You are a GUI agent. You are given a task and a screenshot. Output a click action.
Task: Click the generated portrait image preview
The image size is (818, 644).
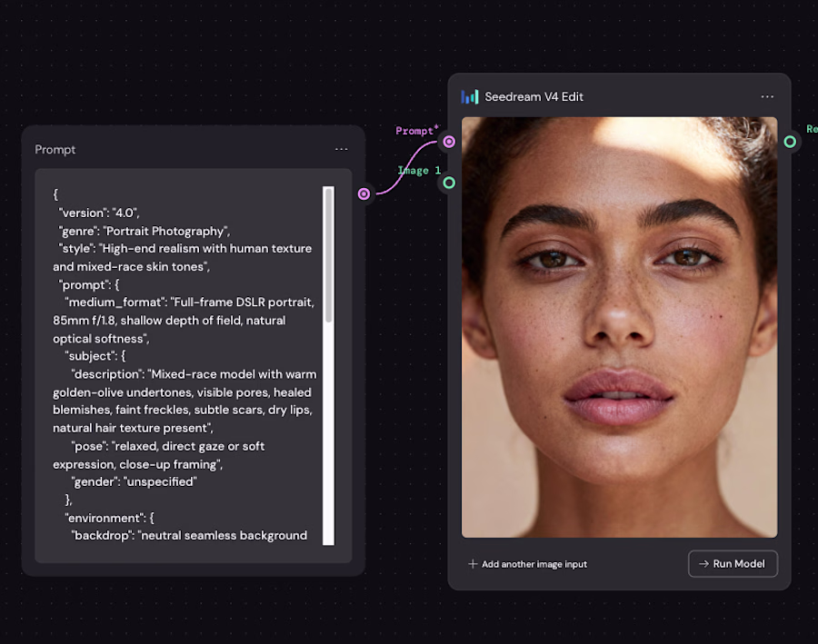(x=619, y=327)
